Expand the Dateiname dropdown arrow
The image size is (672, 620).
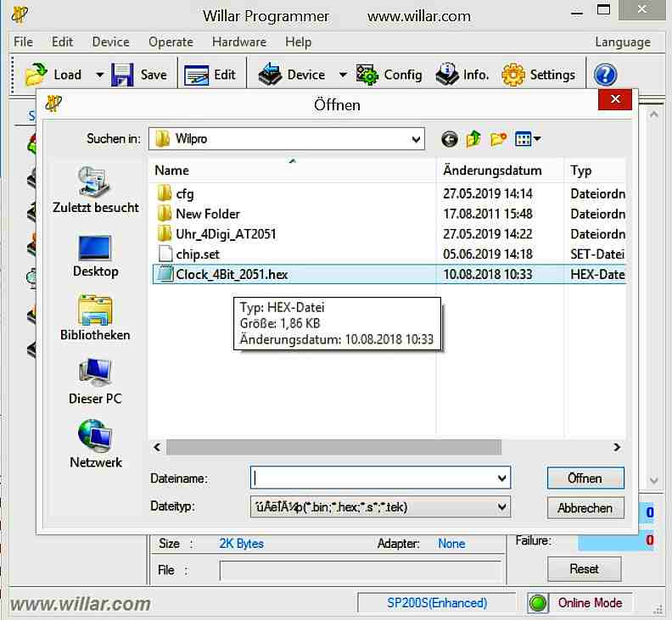click(501, 478)
